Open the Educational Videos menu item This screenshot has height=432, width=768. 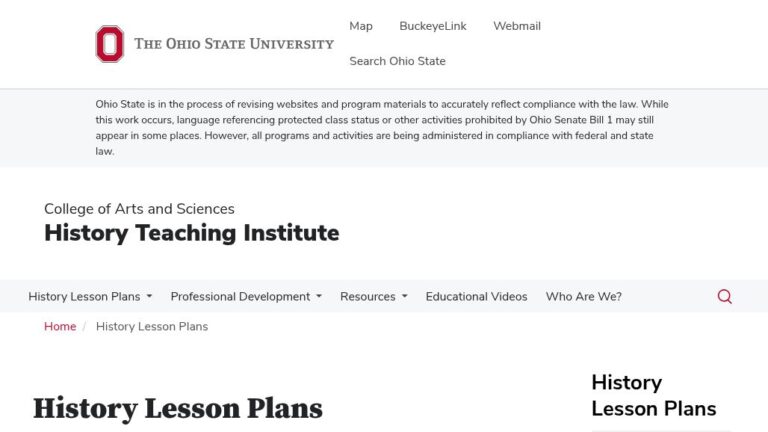coord(476,296)
